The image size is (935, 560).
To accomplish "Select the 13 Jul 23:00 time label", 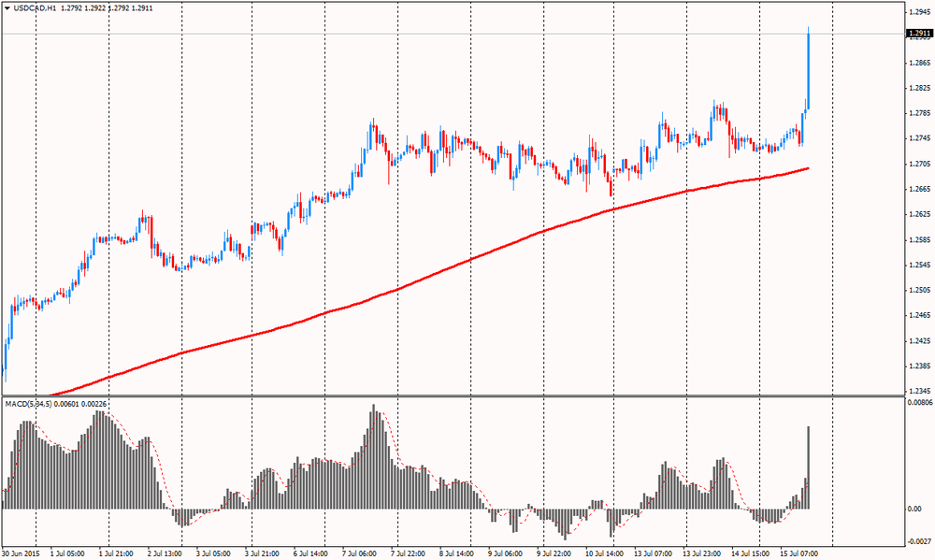I will 701,554.
